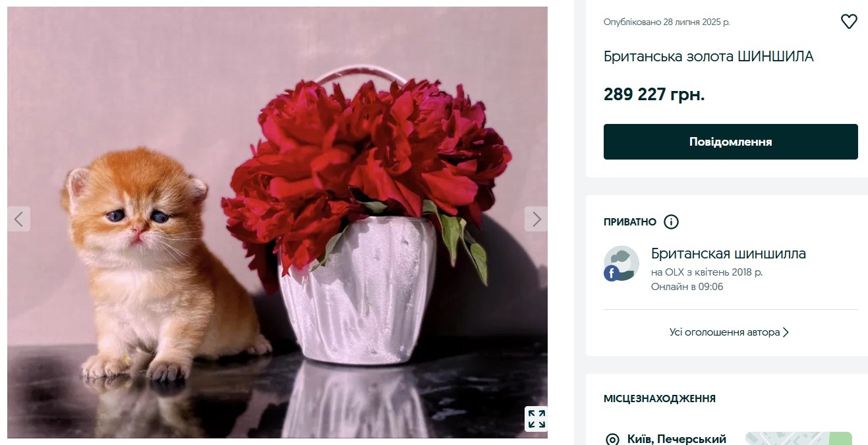
Task: Expand chevron beside Усі оголошення автора
Action: click(786, 332)
